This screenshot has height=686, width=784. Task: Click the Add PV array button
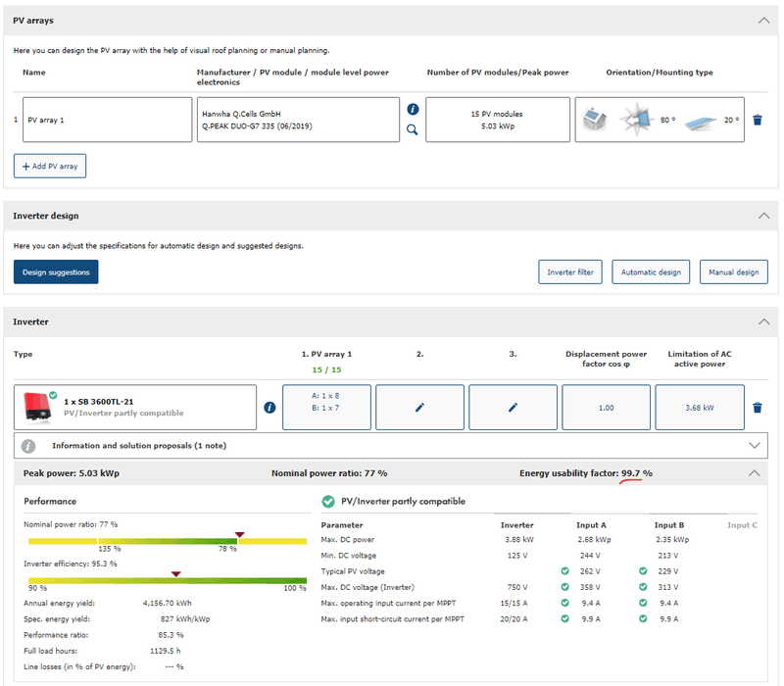click(x=50, y=166)
